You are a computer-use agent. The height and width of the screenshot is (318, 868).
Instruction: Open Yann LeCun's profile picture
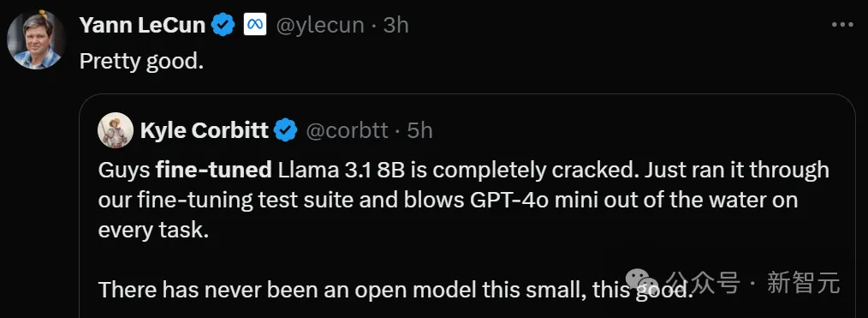[x=36, y=39]
